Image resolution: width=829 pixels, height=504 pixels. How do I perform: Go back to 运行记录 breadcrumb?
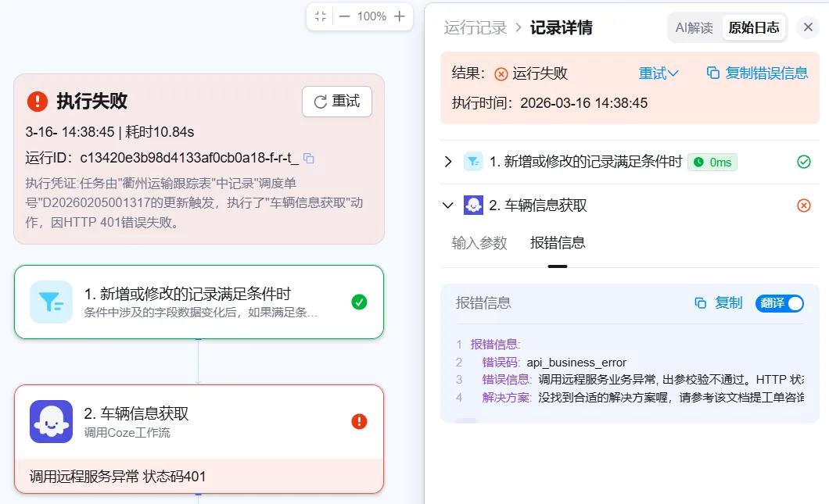coord(476,27)
